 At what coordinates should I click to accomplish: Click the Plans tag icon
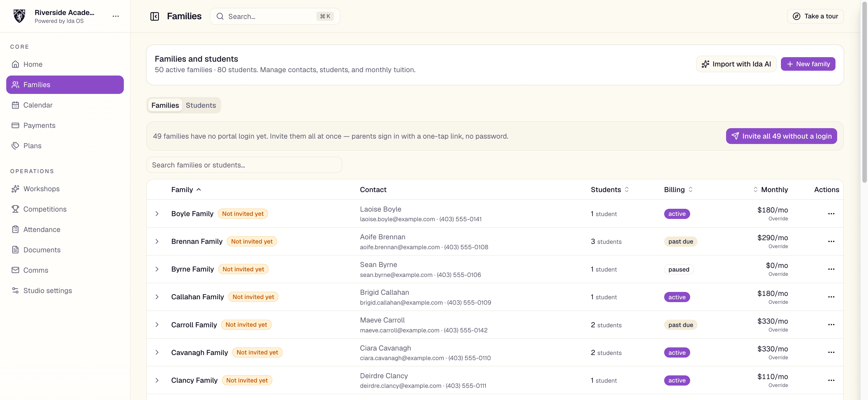[16, 146]
